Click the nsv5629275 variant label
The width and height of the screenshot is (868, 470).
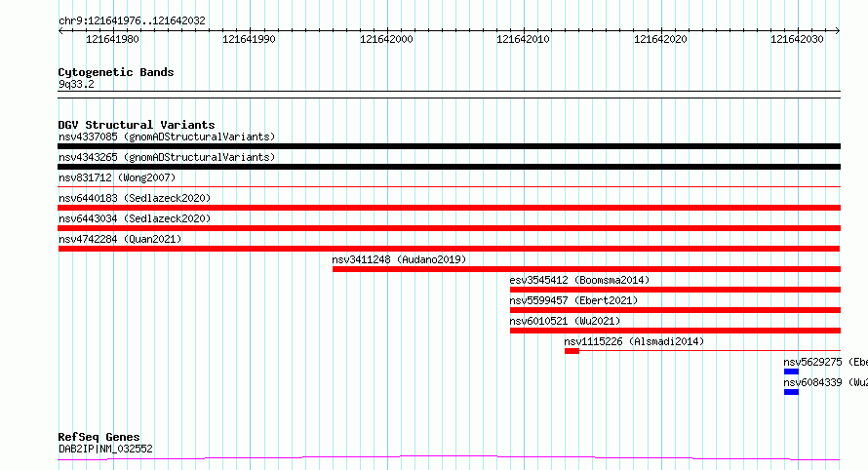coord(825,362)
